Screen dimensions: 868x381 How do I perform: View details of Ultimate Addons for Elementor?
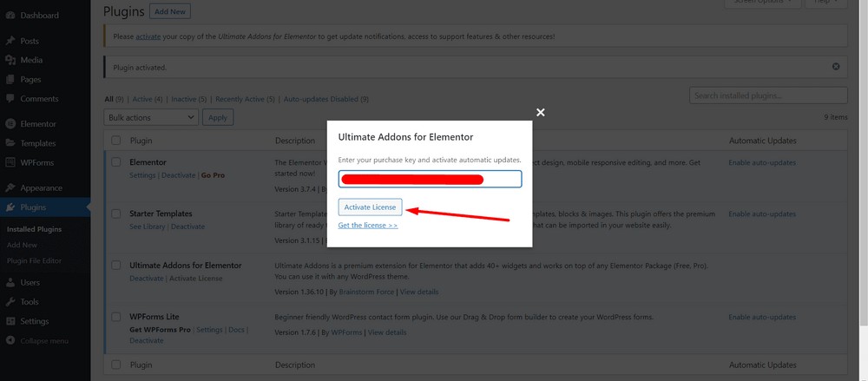point(419,292)
